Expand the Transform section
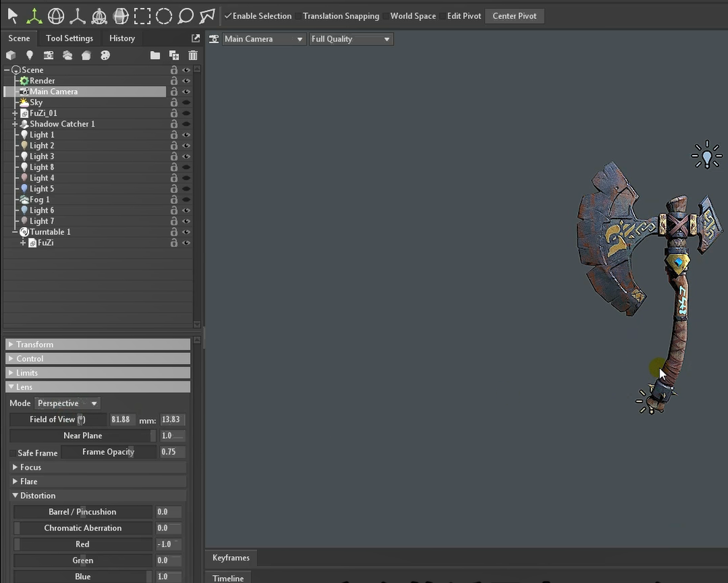 click(35, 344)
